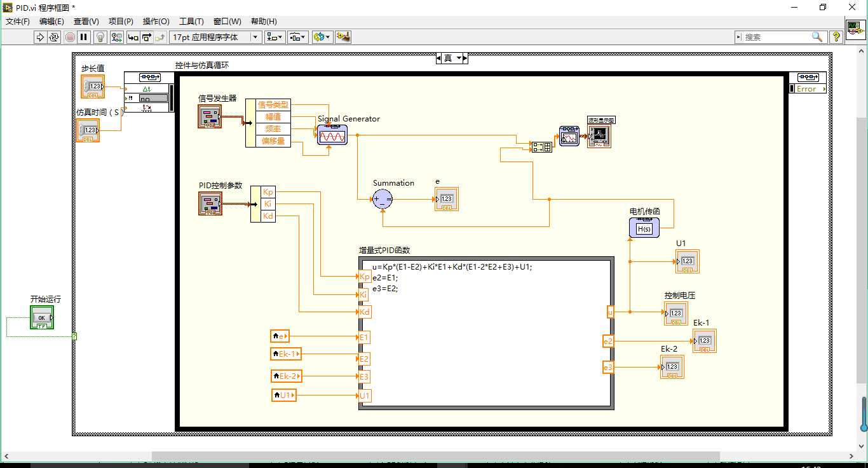The height and width of the screenshot is (468, 868).
Task: Click the Pause execution button
Action: [x=84, y=37]
